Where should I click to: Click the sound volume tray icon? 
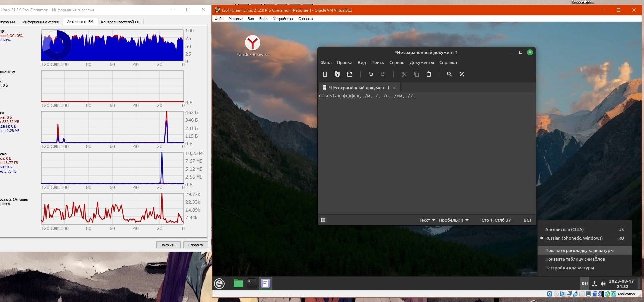pyautogui.click(x=603, y=284)
